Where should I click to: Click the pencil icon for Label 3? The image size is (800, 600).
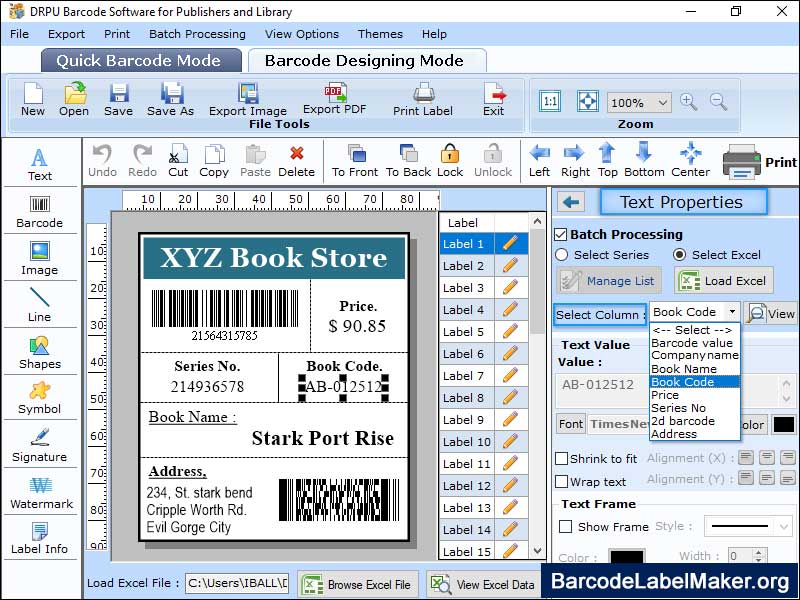(x=511, y=288)
